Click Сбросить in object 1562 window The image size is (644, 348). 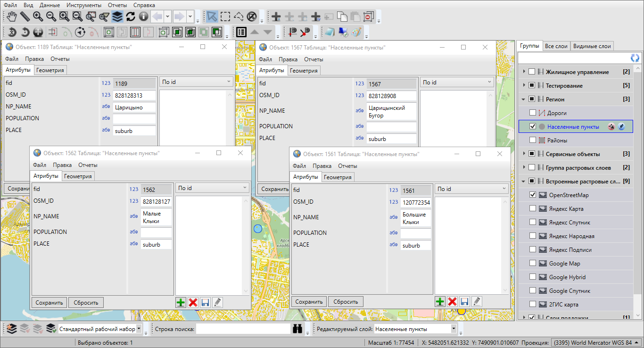[86, 303]
